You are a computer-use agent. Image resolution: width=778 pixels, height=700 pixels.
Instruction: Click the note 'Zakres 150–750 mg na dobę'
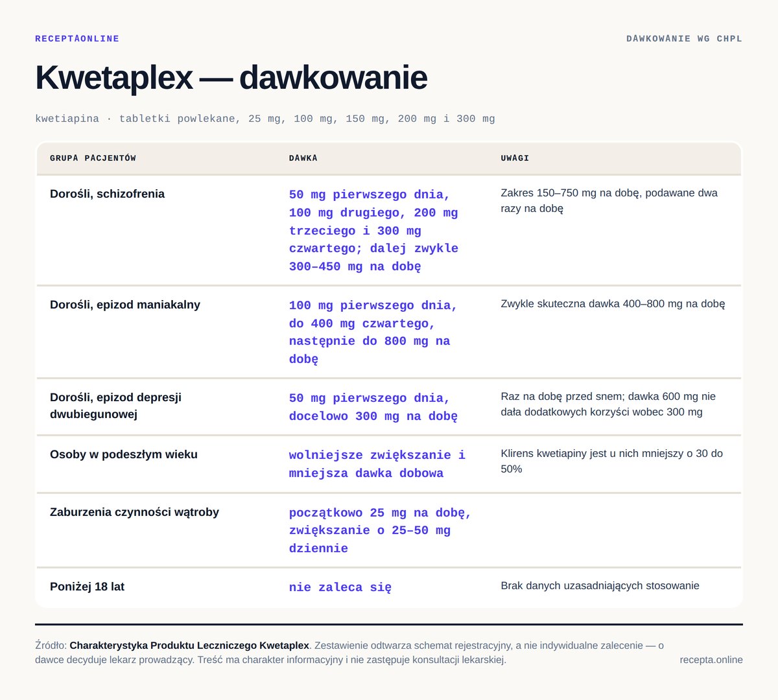point(609,200)
